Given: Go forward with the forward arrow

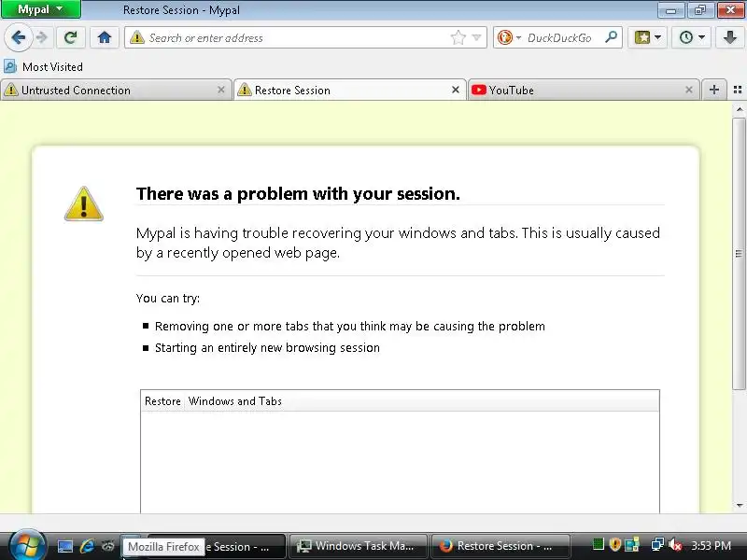Looking at the screenshot, I should 42,37.
